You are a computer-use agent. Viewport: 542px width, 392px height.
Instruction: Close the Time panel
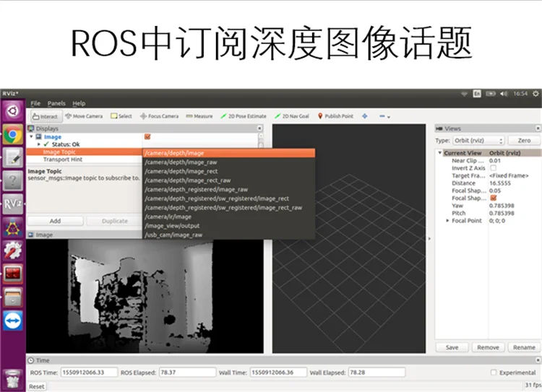coord(538,360)
